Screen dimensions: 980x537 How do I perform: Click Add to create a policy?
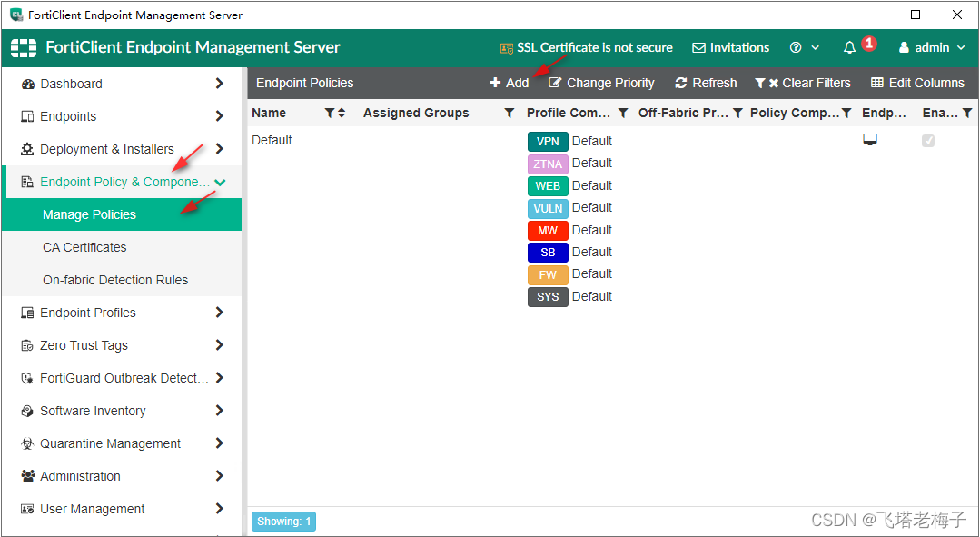pos(510,84)
